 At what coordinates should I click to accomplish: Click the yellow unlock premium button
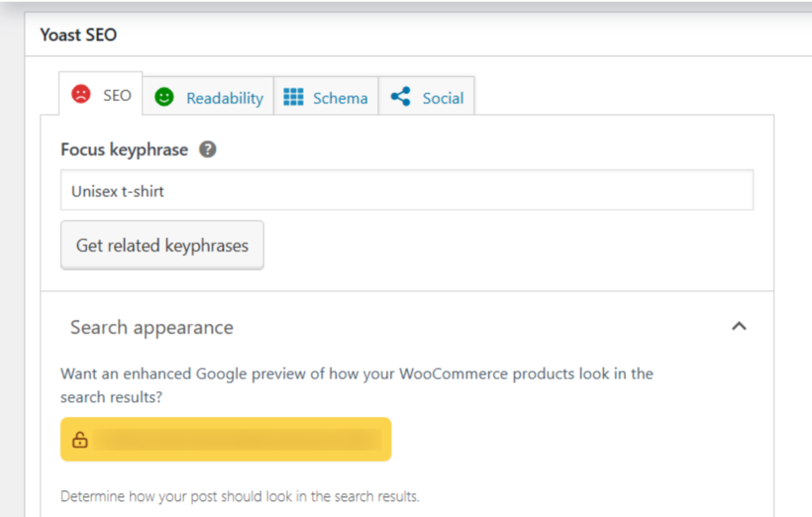point(226,440)
